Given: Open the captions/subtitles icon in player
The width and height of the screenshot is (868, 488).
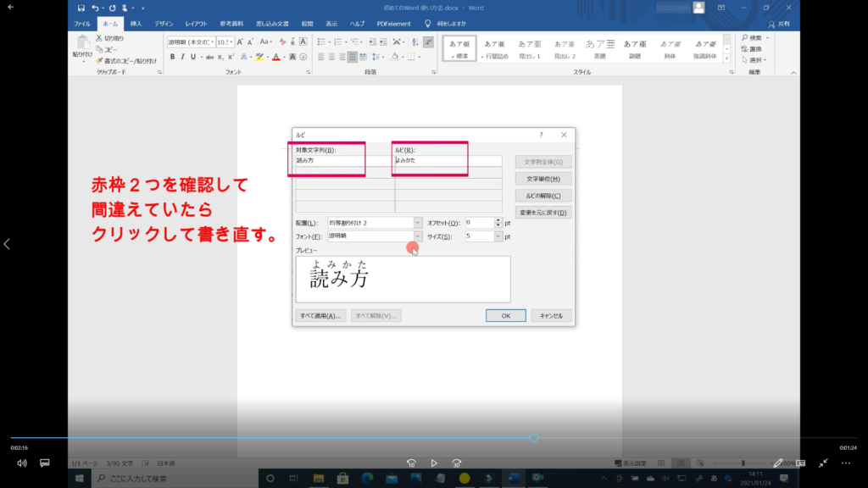Looking at the screenshot, I should click(x=45, y=463).
